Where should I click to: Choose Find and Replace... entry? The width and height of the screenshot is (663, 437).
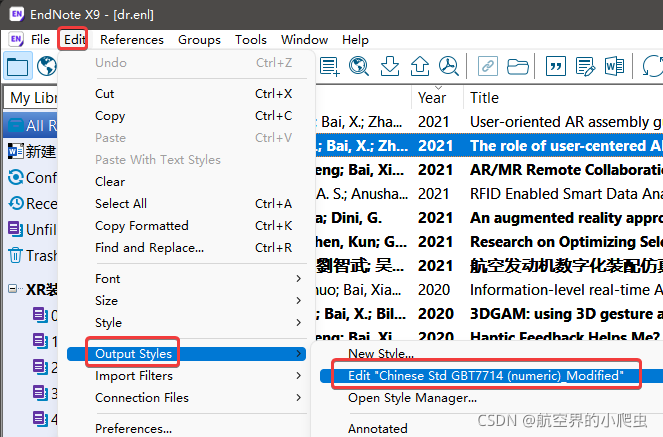click(x=186, y=247)
